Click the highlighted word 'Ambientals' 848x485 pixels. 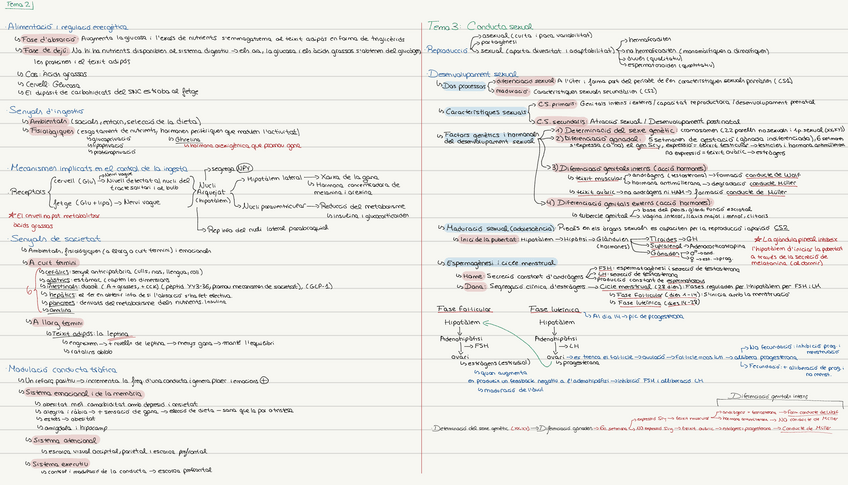point(49,122)
